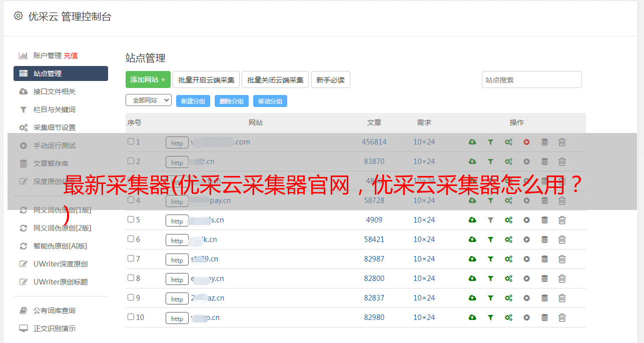This screenshot has height=343, width=644.
Task: Tick the checkbox for site 4
Action: click(x=131, y=200)
